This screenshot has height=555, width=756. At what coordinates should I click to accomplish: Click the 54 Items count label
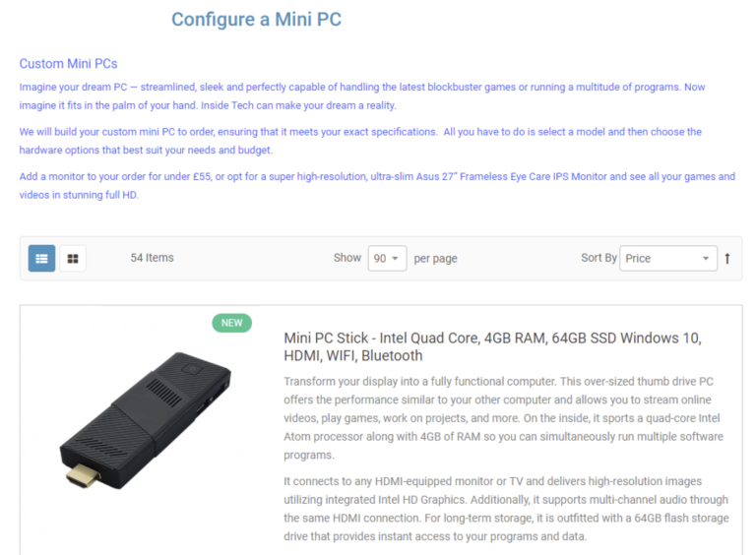tap(152, 258)
